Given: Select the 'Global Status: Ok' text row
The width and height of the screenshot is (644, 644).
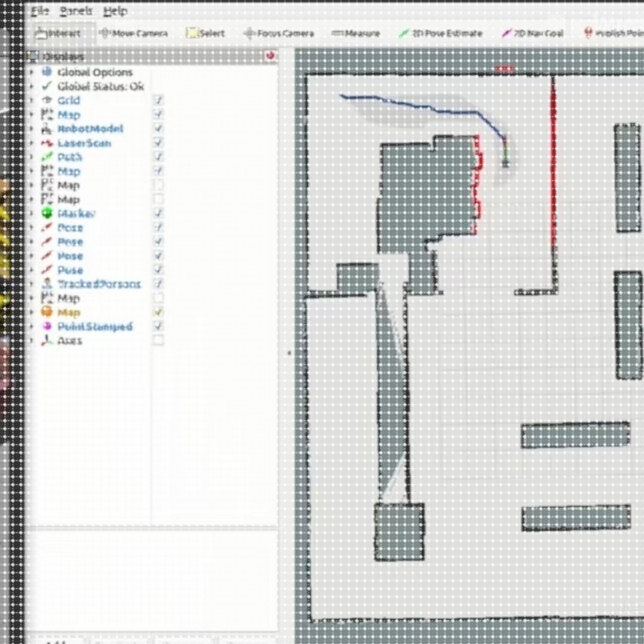Looking at the screenshot, I should (100, 86).
